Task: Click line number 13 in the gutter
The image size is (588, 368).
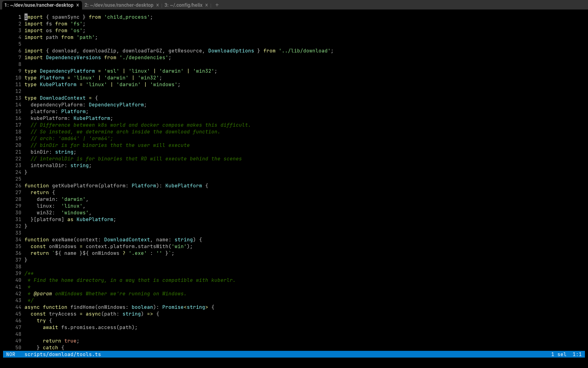Action: point(18,98)
